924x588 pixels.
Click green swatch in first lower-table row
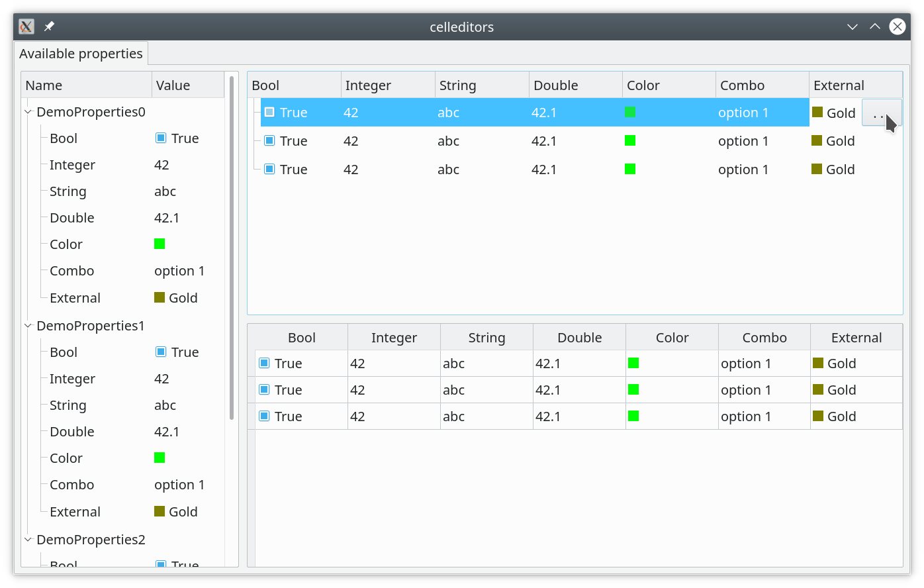633,363
